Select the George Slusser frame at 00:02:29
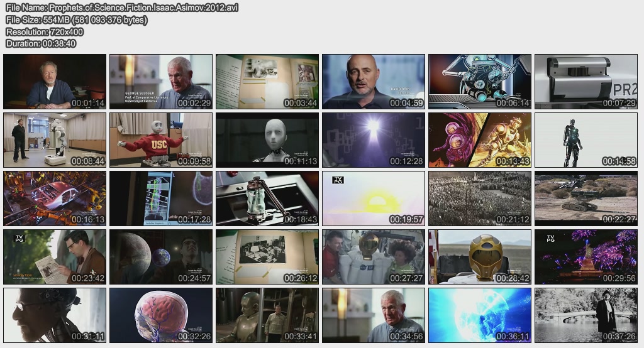Image resolution: width=644 pixels, height=348 pixels. coord(161,82)
